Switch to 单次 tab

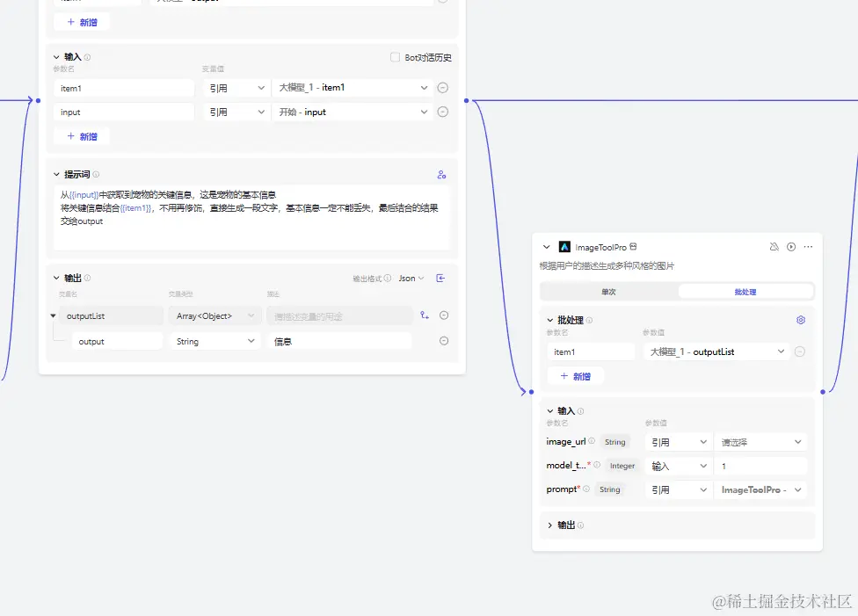pyautogui.click(x=609, y=292)
